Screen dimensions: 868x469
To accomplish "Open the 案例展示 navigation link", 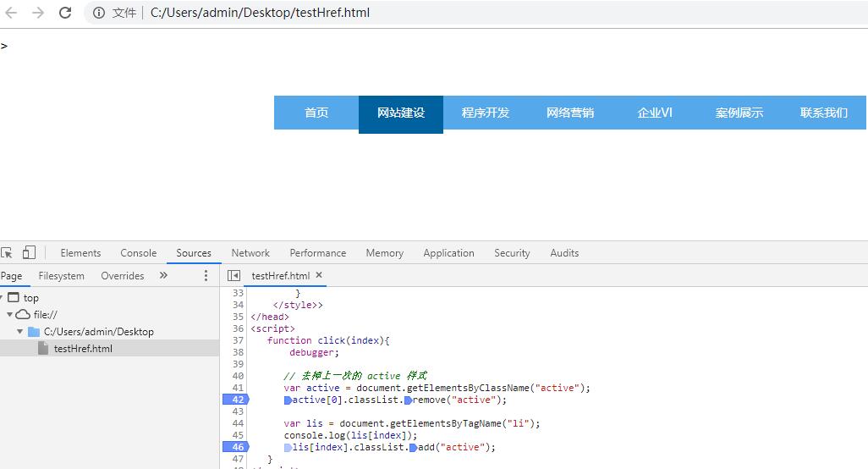I will pos(739,113).
